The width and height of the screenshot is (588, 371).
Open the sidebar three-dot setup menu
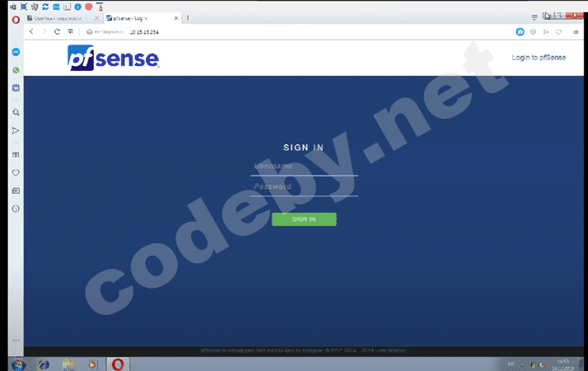(x=16, y=340)
